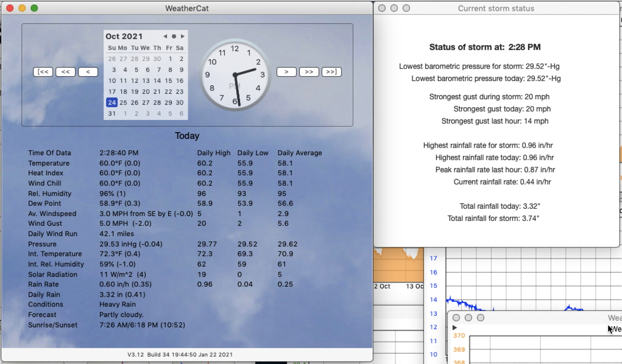Click the Current storm status title bar
Screen dimensions: 622x364
[x=496, y=8]
